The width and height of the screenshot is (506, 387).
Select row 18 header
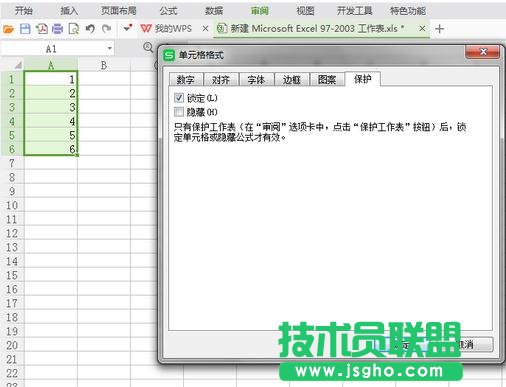(x=12, y=317)
